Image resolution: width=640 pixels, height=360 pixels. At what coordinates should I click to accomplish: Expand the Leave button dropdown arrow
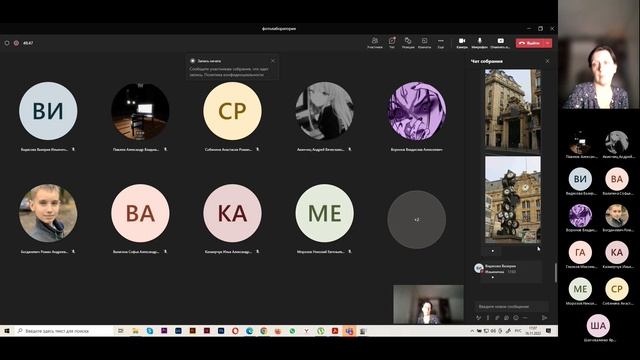[548, 43]
